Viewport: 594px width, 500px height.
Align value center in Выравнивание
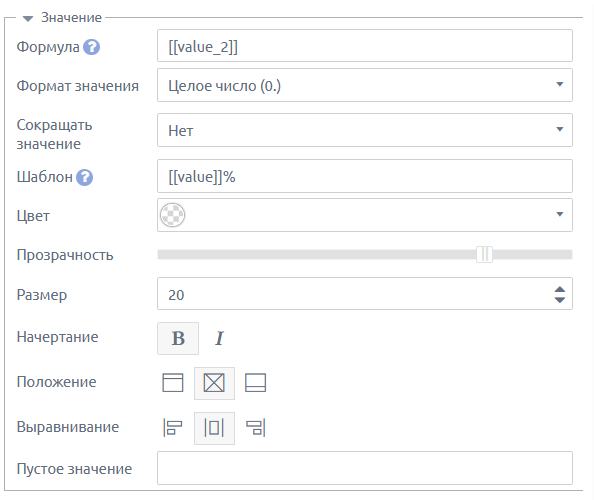(x=214, y=428)
